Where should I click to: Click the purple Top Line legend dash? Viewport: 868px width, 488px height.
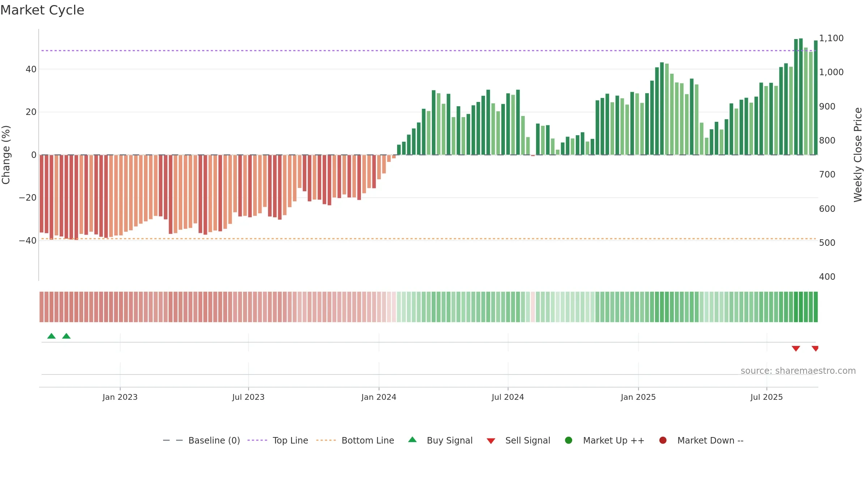click(257, 440)
